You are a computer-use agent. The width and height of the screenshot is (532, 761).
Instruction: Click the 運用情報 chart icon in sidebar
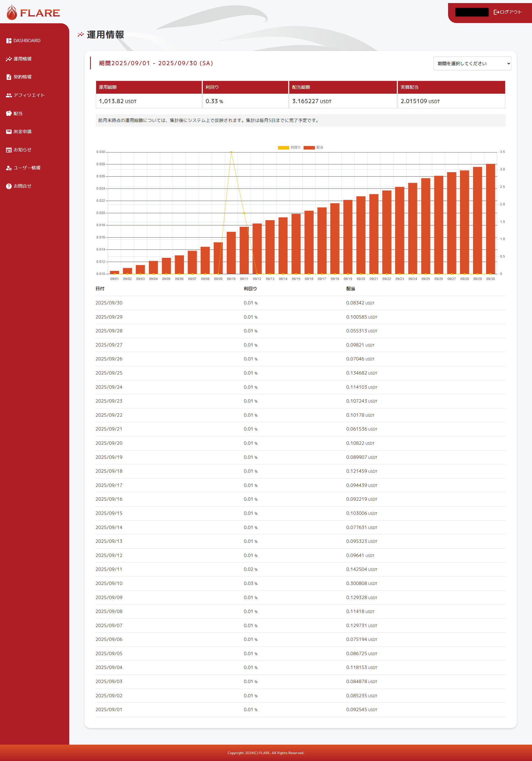(x=9, y=59)
